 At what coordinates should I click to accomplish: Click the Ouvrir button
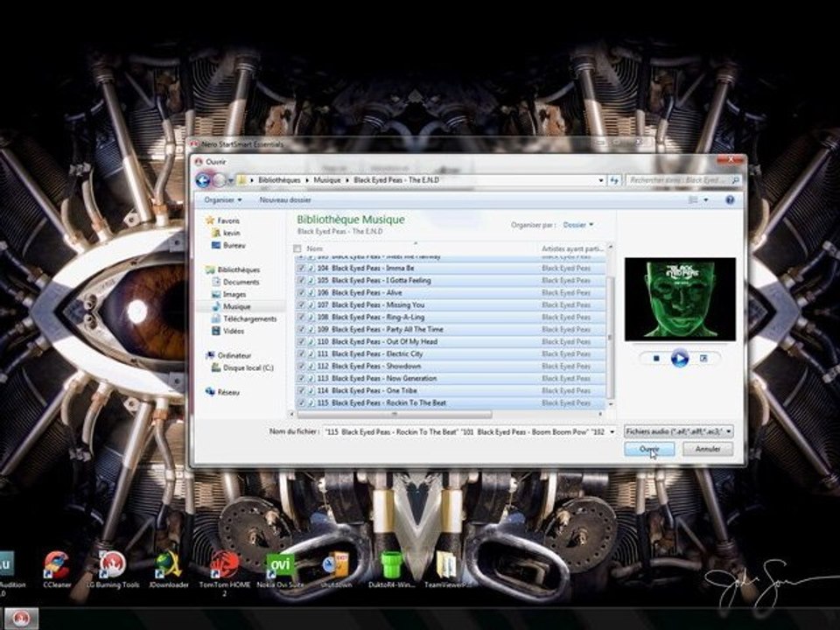tap(649, 449)
